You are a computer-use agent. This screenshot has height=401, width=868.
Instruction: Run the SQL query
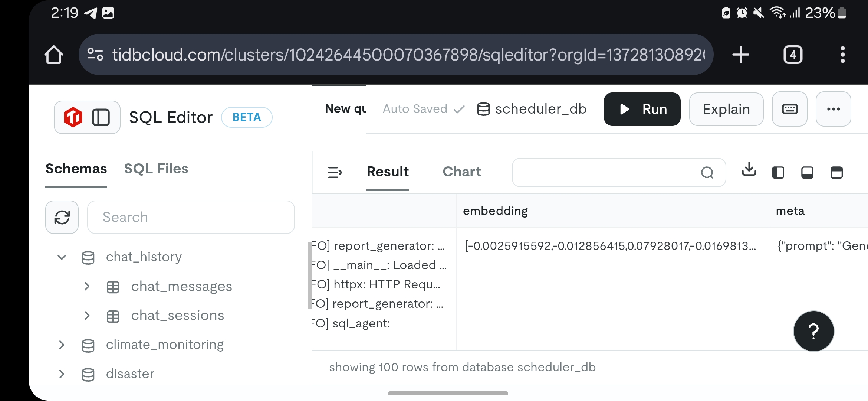pos(642,109)
